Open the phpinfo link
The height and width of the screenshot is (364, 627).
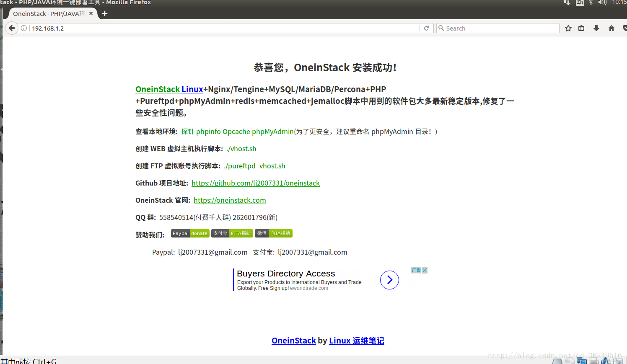tap(208, 132)
